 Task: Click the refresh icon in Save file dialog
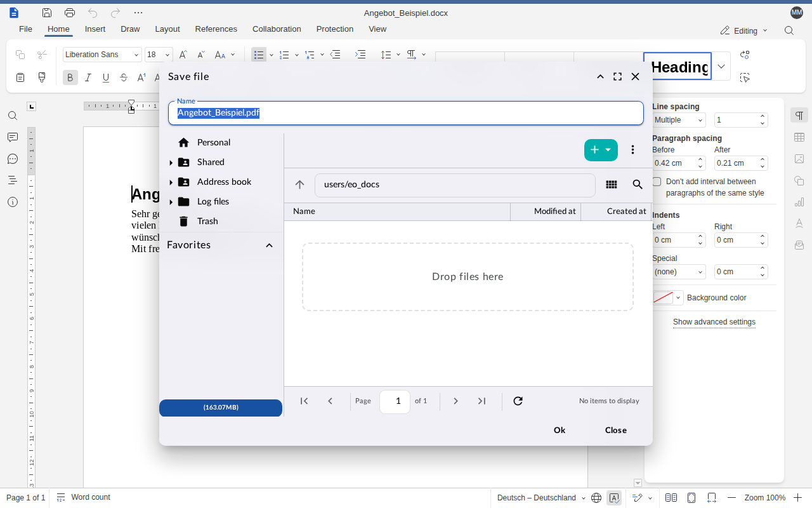(518, 401)
